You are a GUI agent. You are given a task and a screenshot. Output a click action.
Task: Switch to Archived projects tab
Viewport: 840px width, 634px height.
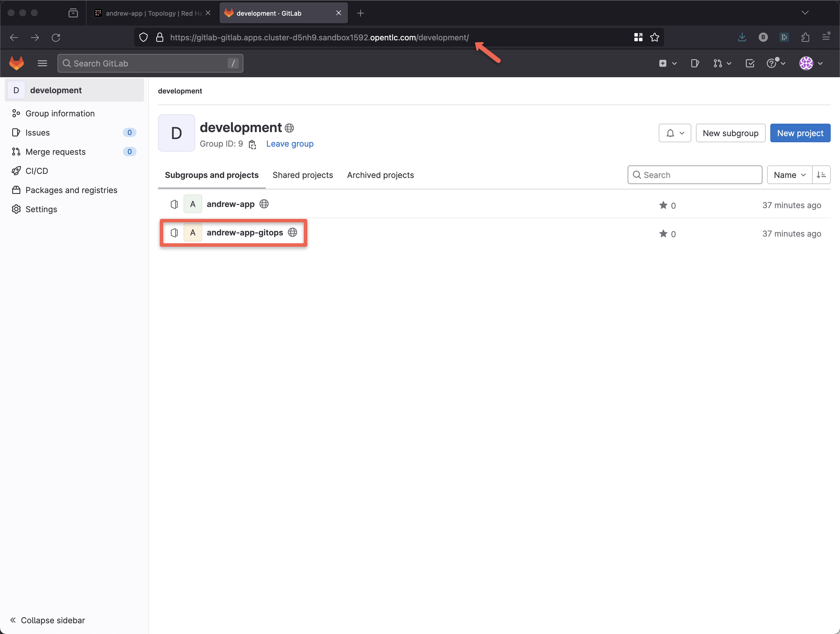(380, 175)
